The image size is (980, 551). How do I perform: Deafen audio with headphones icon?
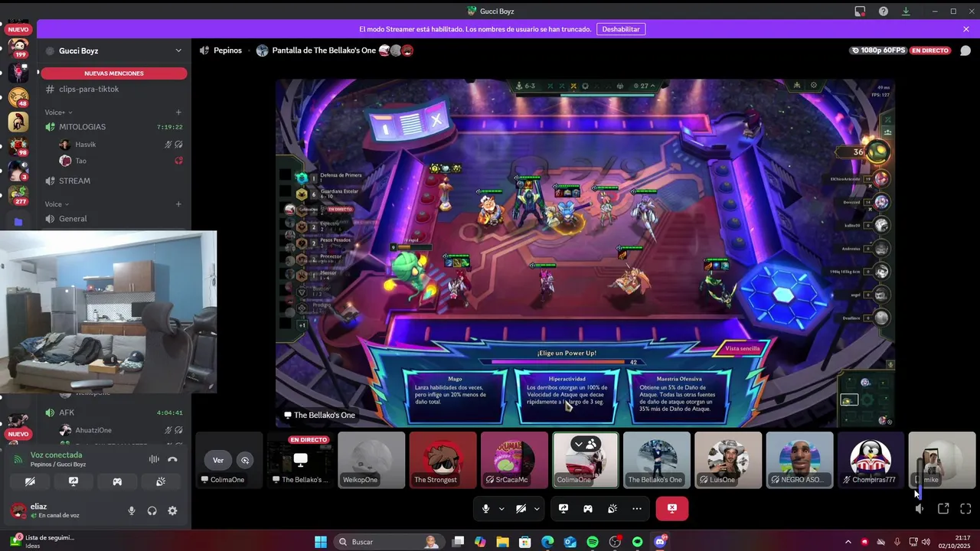click(152, 510)
